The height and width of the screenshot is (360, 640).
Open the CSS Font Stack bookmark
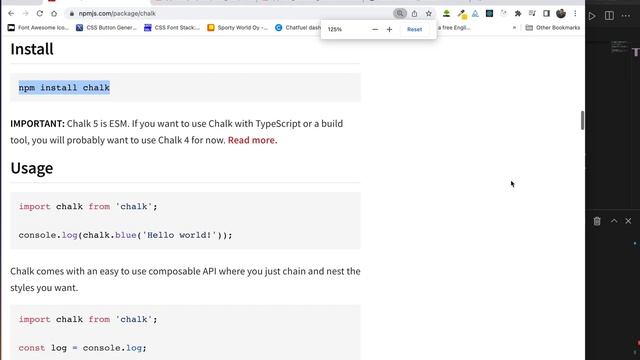(x=172, y=28)
